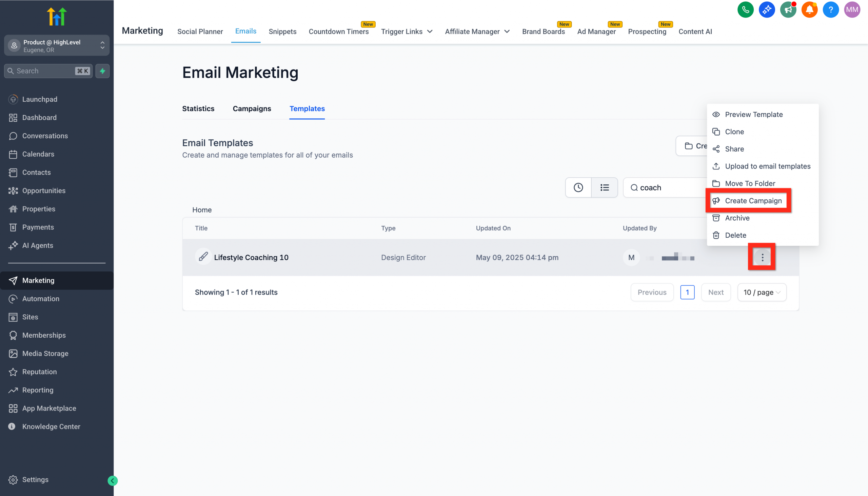Click the Next pagination button

click(x=716, y=292)
